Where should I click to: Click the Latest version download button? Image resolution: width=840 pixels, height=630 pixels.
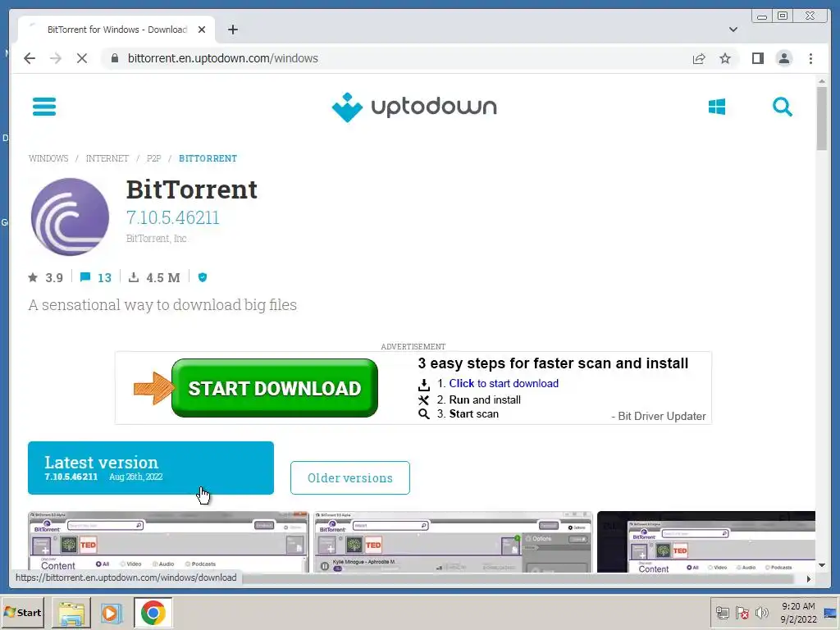(151, 468)
